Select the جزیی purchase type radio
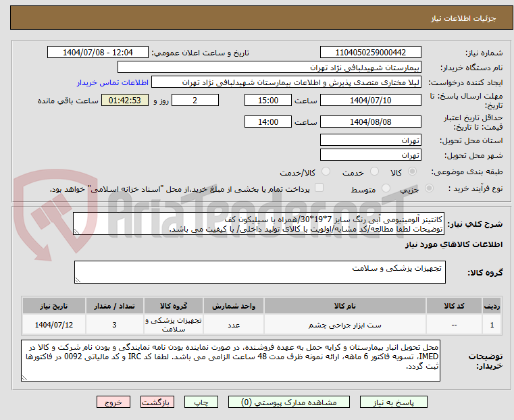Screen dimensions: 514x420 429,188
